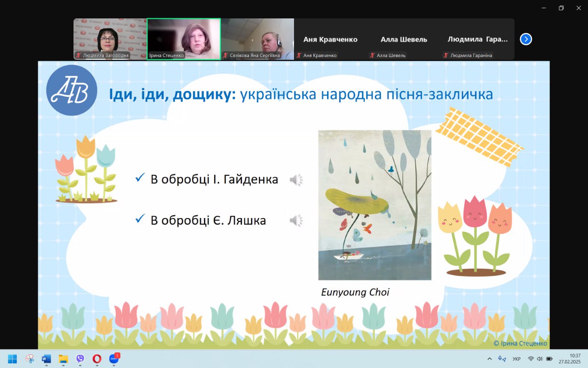Show next participants with the arrow button
The image size is (588, 368).
pyautogui.click(x=526, y=39)
